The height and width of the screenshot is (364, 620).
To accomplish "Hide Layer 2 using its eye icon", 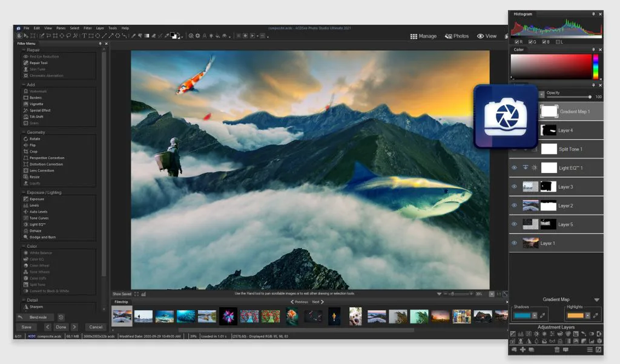I will coord(514,206).
